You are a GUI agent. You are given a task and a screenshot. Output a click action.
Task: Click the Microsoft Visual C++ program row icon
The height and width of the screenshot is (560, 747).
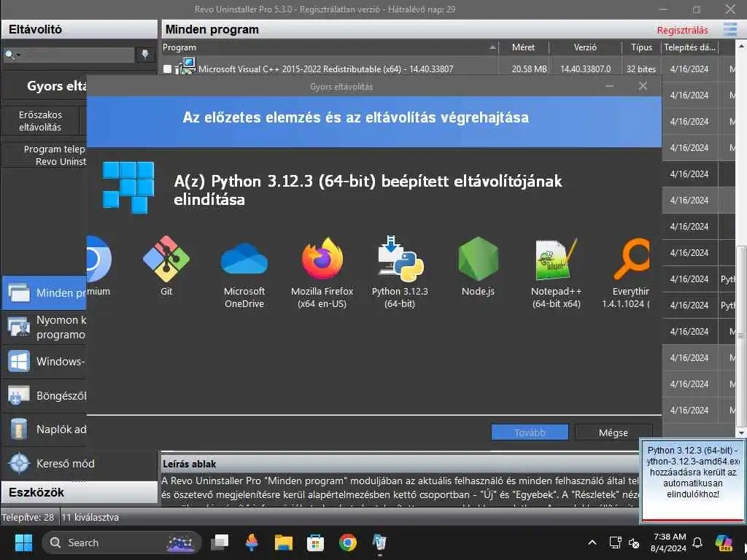click(x=186, y=66)
